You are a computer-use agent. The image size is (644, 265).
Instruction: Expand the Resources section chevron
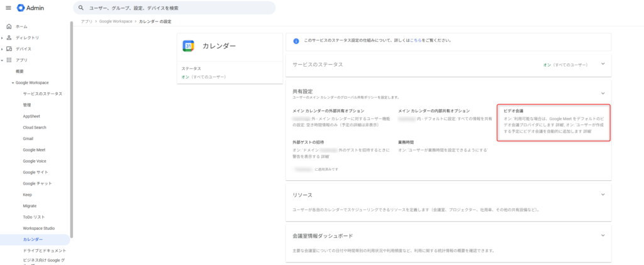(602, 195)
